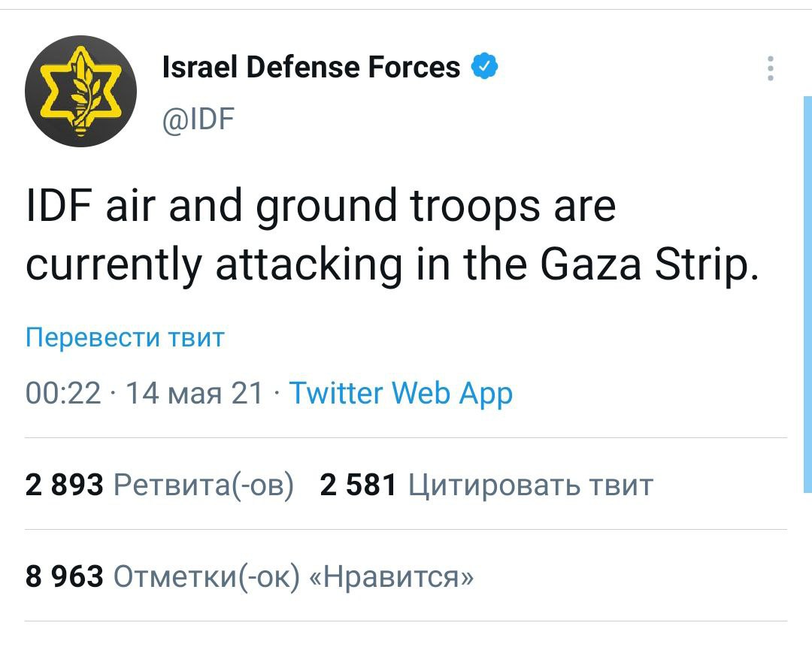The height and width of the screenshot is (647, 812).
Task: Click the 14 мая 21 date
Action: 195,393
